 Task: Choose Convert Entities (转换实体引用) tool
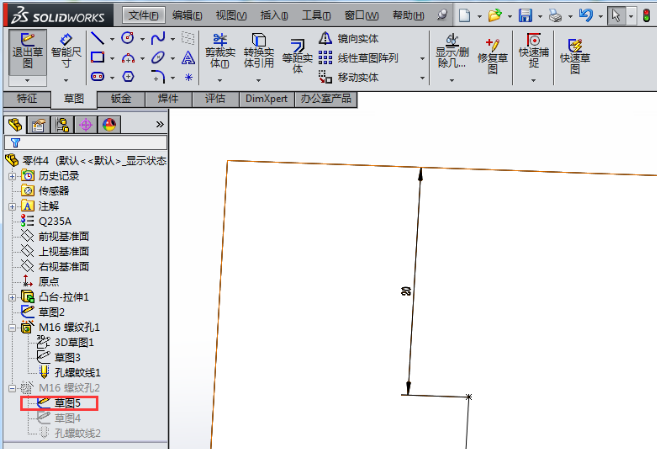pos(259,52)
